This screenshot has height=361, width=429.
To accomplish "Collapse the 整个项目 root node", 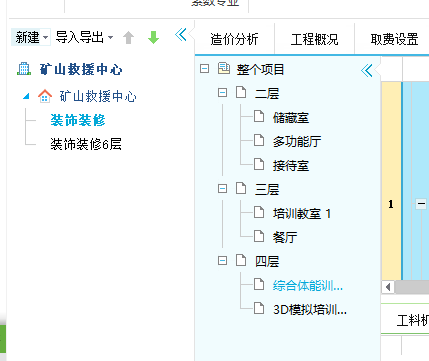I will point(204,69).
